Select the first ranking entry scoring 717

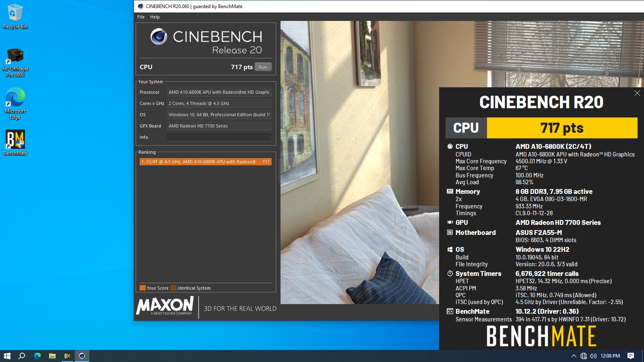205,162
